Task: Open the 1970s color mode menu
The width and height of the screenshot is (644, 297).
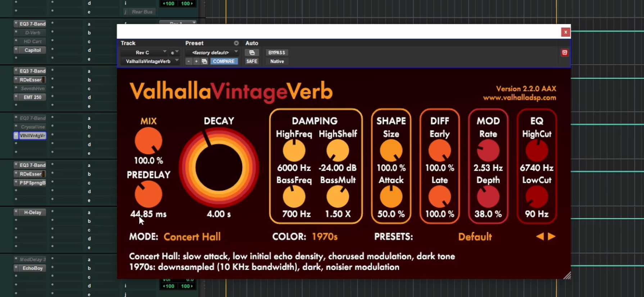Action: coord(325,237)
